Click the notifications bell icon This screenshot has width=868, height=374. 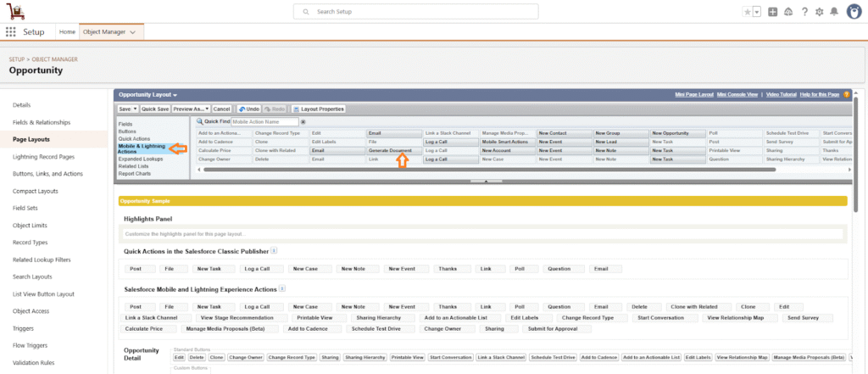coord(834,12)
